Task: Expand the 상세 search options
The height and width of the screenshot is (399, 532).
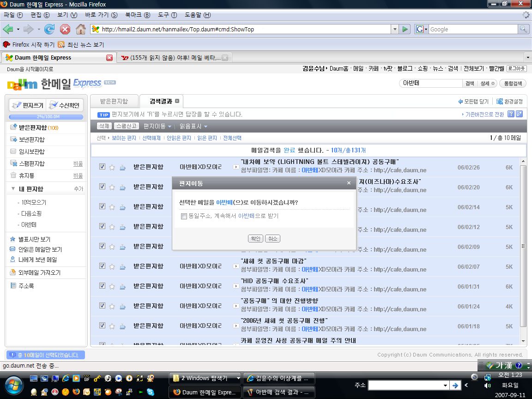Action: [487, 84]
